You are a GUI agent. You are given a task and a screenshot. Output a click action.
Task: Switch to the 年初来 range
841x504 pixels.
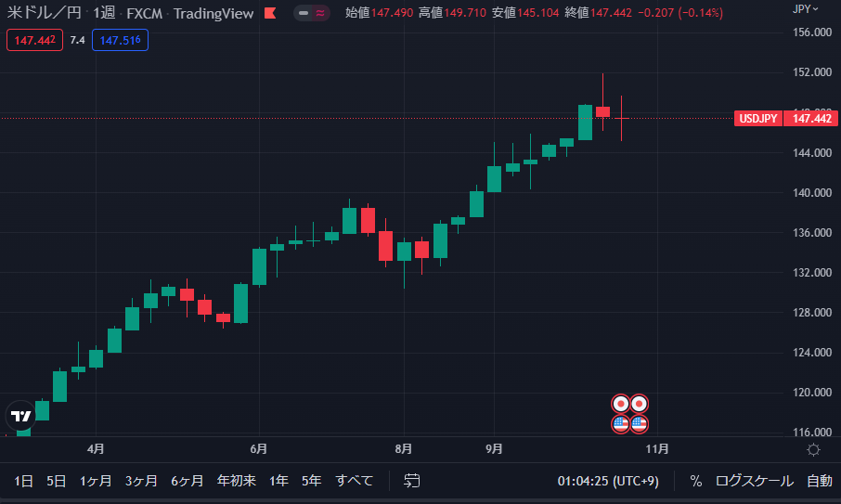click(x=236, y=481)
